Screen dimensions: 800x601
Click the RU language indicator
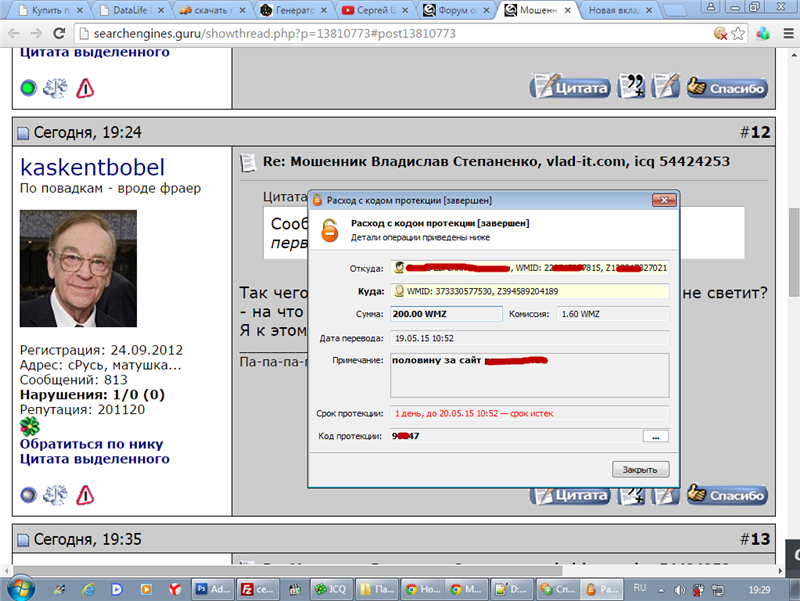[x=640, y=589]
